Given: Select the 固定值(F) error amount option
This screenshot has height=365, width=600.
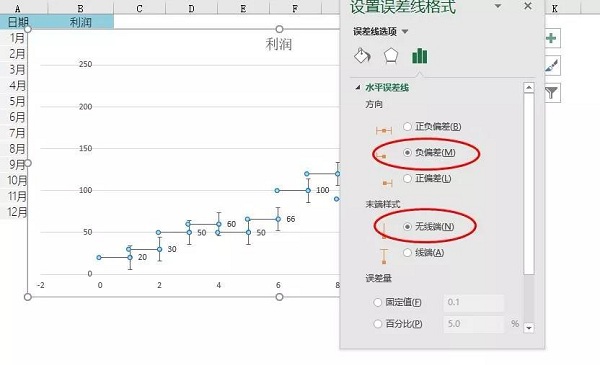Looking at the screenshot, I should [378, 302].
